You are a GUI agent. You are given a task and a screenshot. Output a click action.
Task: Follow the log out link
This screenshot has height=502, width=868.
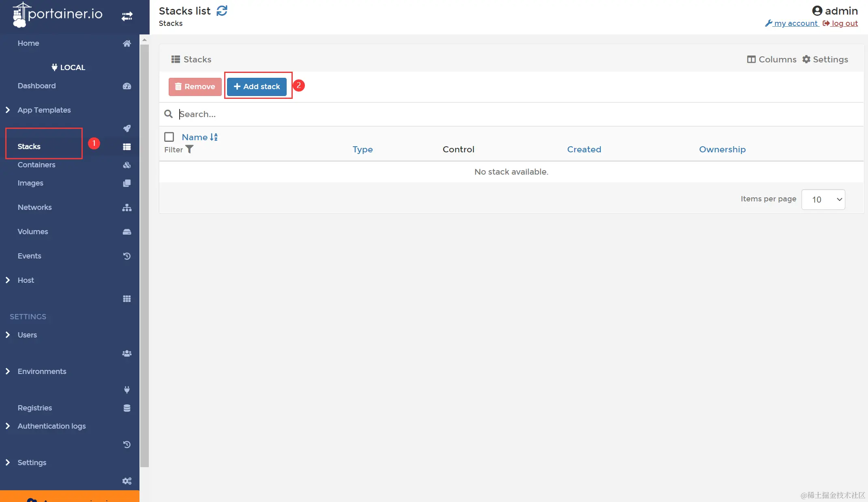[x=844, y=23]
